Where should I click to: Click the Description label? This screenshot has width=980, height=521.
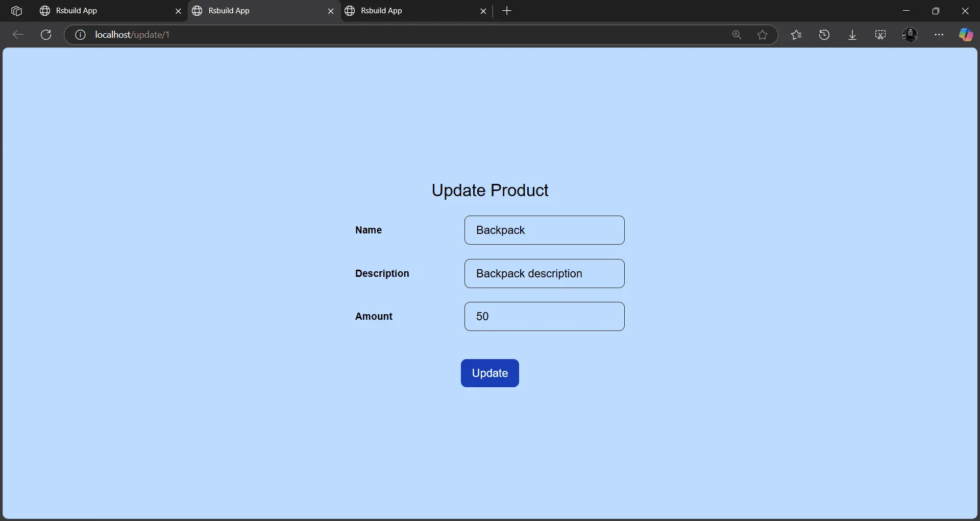coord(382,273)
